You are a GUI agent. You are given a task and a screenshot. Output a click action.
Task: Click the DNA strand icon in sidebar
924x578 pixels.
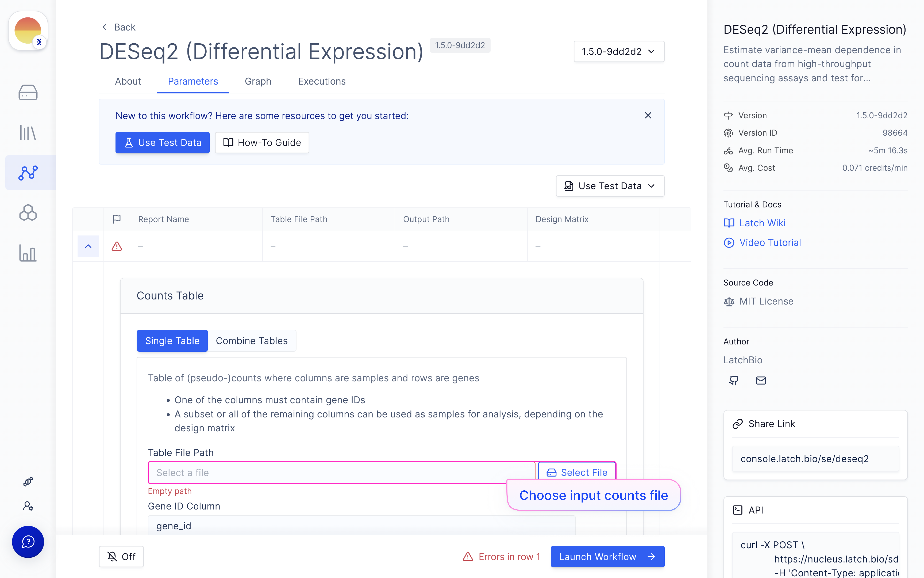point(28,482)
